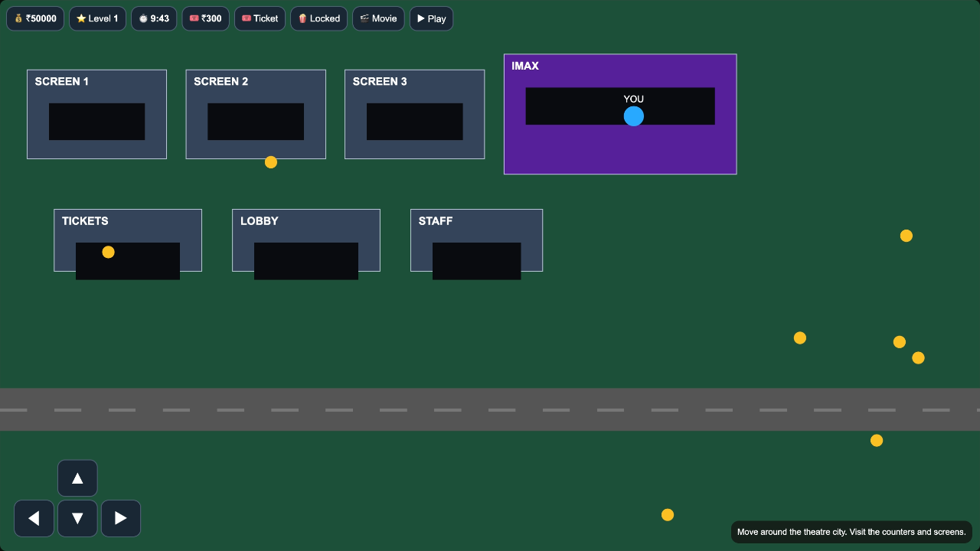
Task: Select the Screen 3 building
Action: point(414,114)
